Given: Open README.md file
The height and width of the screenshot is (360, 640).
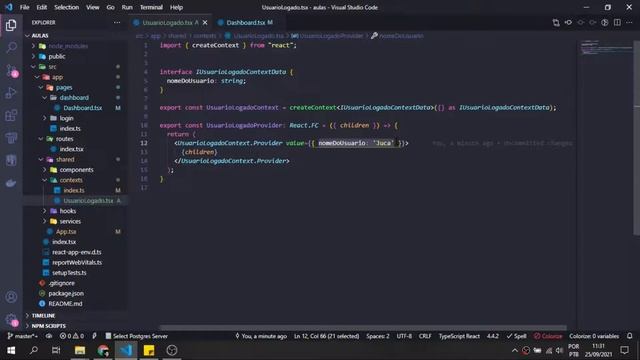Looking at the screenshot, I should point(65,304).
